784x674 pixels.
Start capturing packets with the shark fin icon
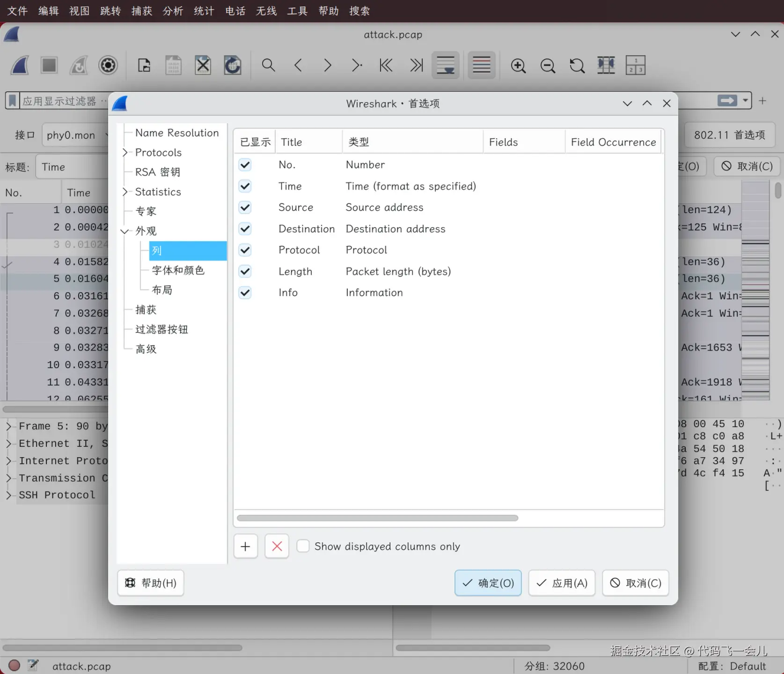[20, 65]
